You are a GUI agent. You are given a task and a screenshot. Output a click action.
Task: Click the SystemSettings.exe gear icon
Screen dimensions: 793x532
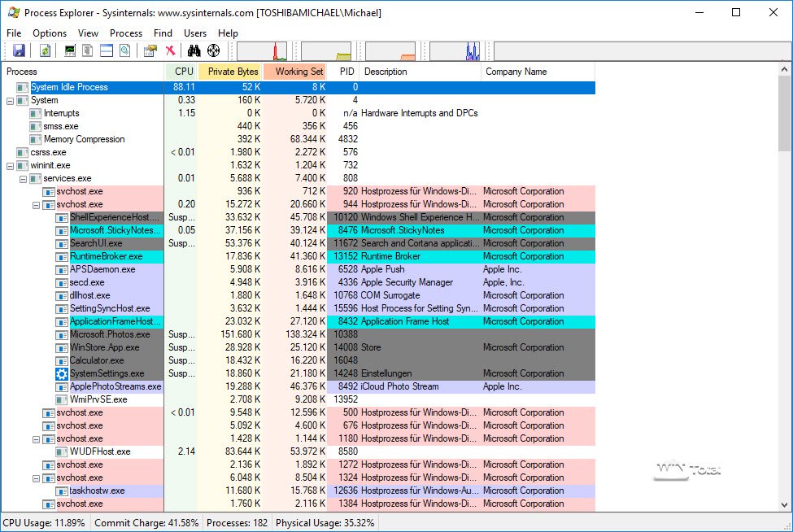pyautogui.click(x=62, y=373)
